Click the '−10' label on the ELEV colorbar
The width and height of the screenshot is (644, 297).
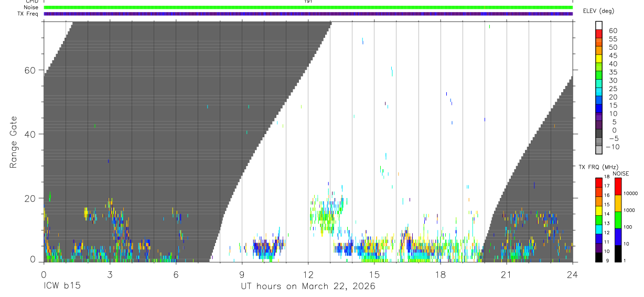(613, 147)
